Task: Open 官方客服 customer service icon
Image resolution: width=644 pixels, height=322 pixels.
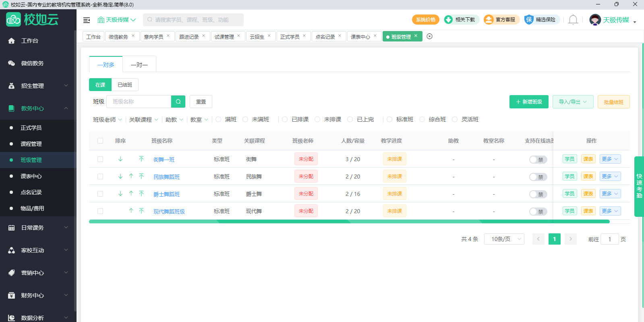Action: tap(489, 20)
